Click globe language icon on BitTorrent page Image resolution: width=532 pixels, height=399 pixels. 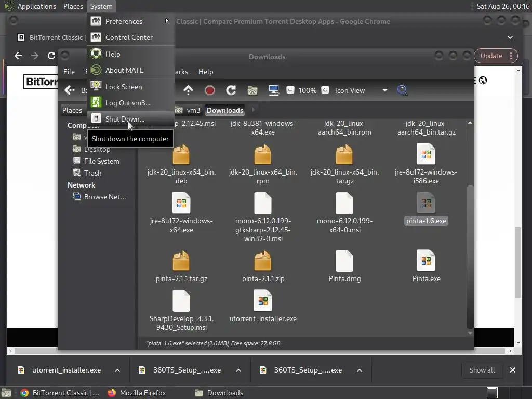(x=483, y=81)
